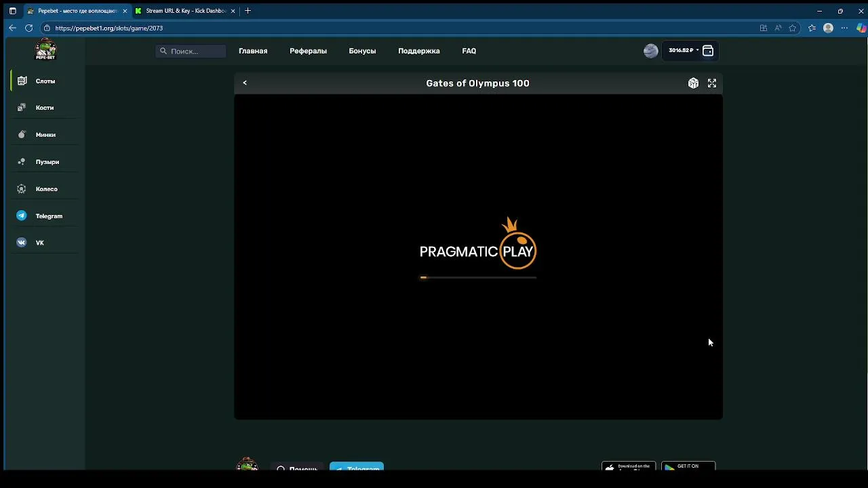Click the random game dice icon
Viewport: 868px width, 488px height.
693,83
